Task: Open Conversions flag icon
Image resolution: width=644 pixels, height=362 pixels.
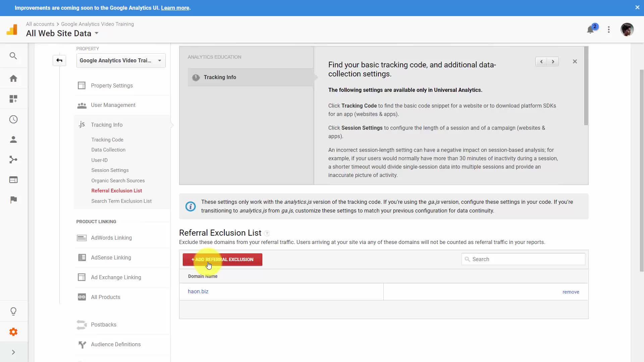Action: point(13,200)
